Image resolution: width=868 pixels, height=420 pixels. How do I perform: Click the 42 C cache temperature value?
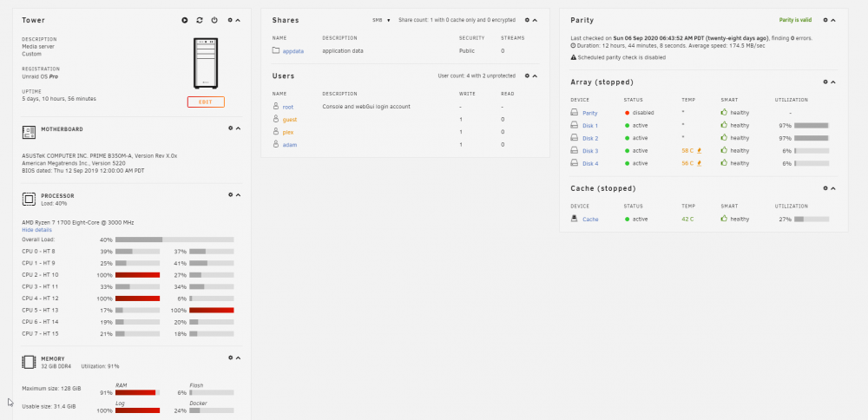(x=687, y=220)
